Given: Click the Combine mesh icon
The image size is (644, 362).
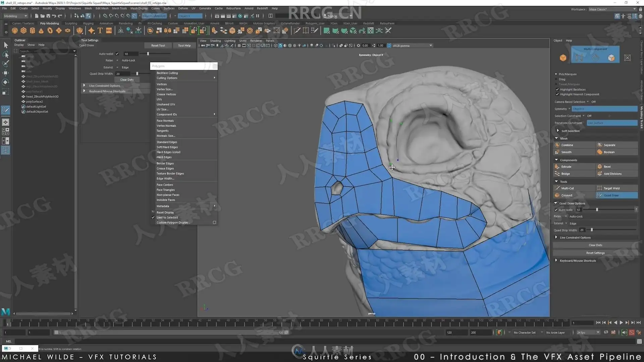Looking at the screenshot, I should click(x=557, y=145).
